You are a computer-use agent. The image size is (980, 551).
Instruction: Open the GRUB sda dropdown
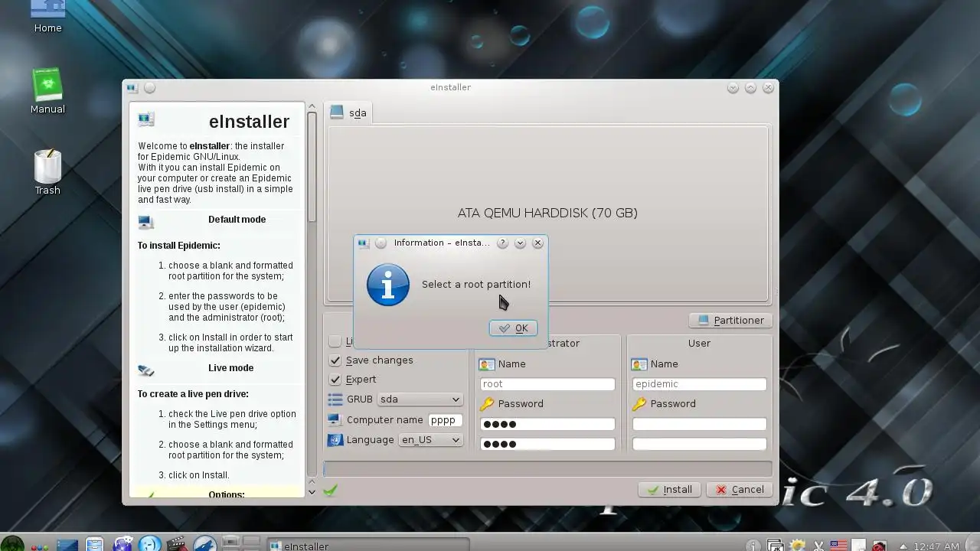[420, 399]
